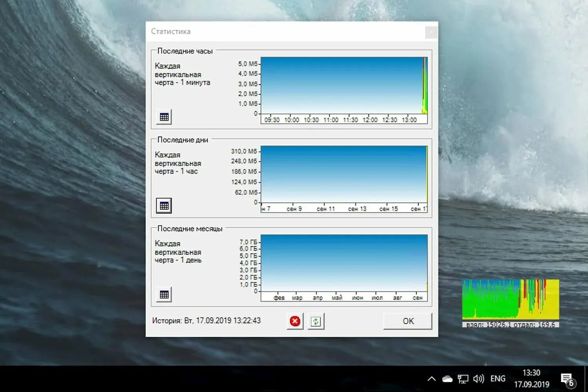Open the table view for Последние месяцы
The image size is (588, 392).
pos(164,294)
